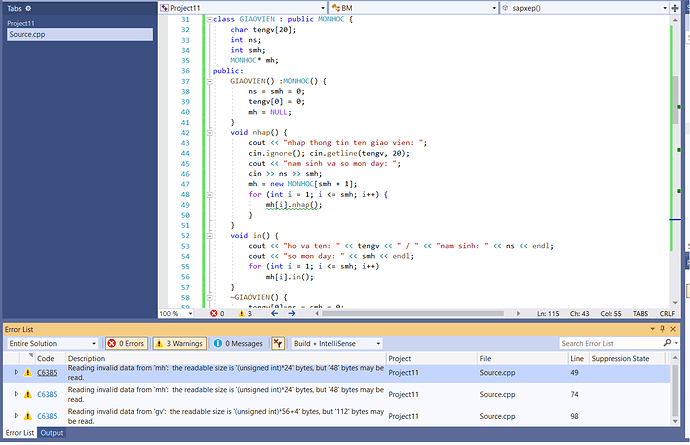The height and width of the screenshot is (445, 690).
Task: Select Source.cpp in the Tabs list
Action: tap(80, 34)
